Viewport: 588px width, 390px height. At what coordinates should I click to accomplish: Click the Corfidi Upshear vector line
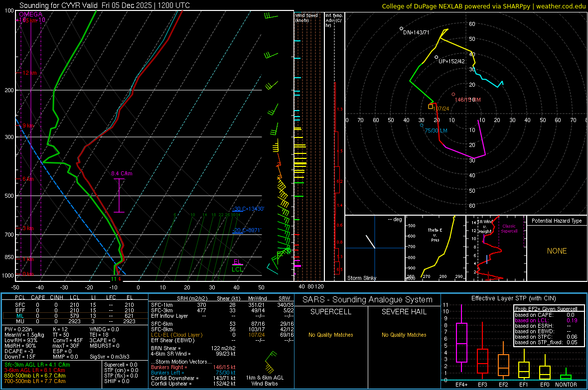[x=193, y=384]
